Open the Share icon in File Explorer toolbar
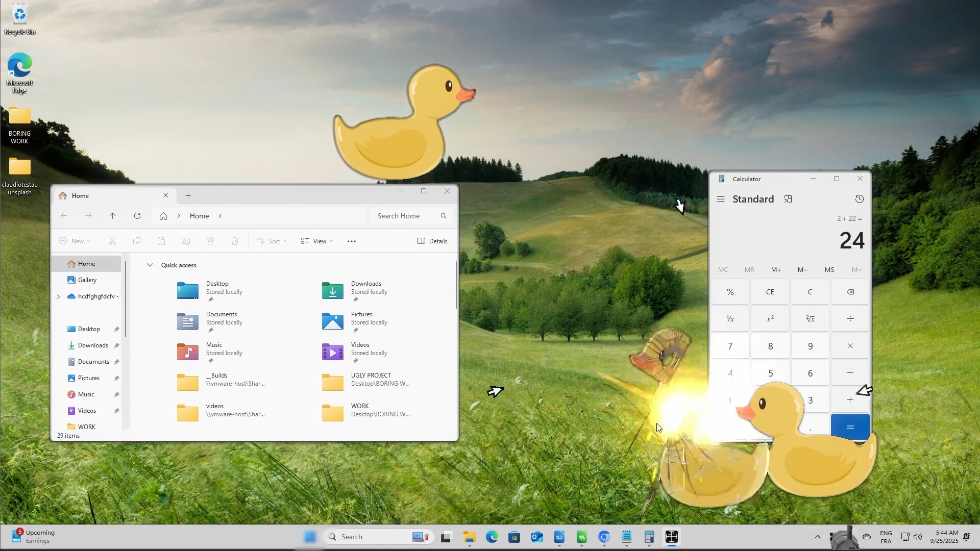980x551 pixels. coord(210,241)
